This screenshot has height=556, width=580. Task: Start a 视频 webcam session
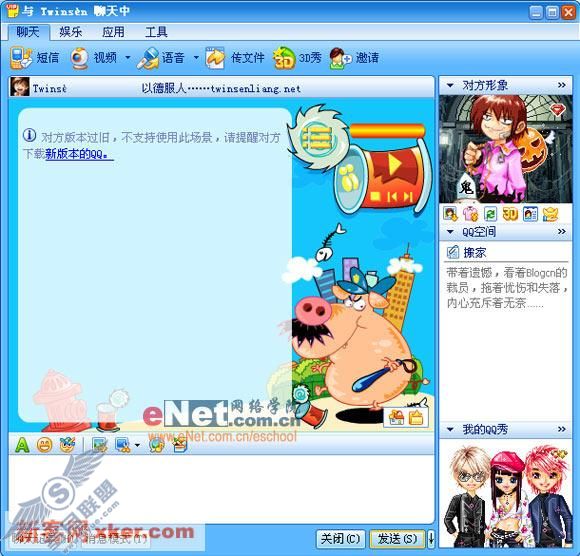point(94,58)
